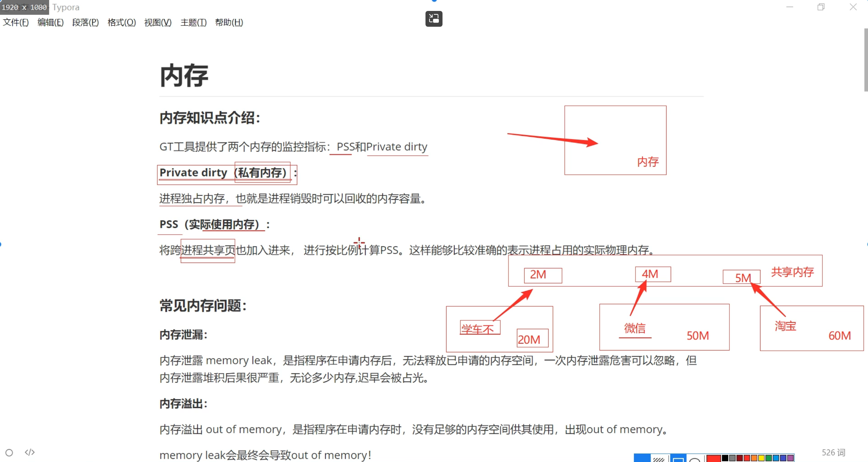Open the 主题(T) menu
This screenshot has height=462, width=868.
tap(193, 22)
